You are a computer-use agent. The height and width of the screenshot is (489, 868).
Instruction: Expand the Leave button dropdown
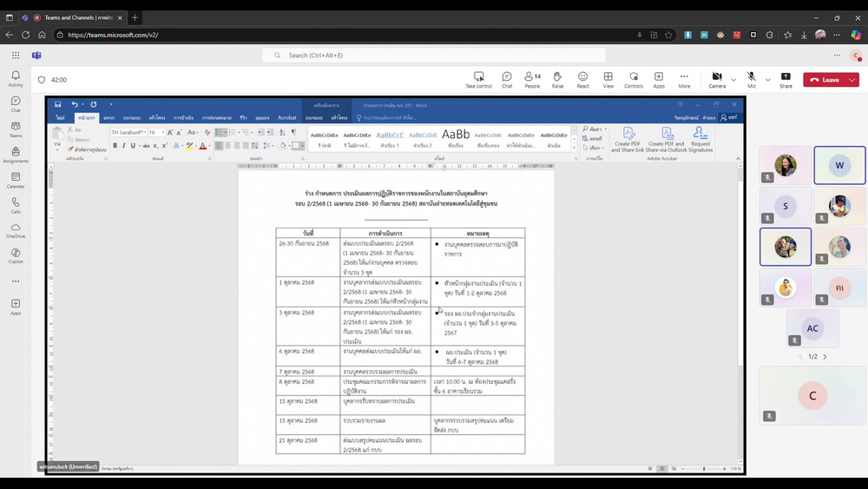pyautogui.click(x=852, y=80)
